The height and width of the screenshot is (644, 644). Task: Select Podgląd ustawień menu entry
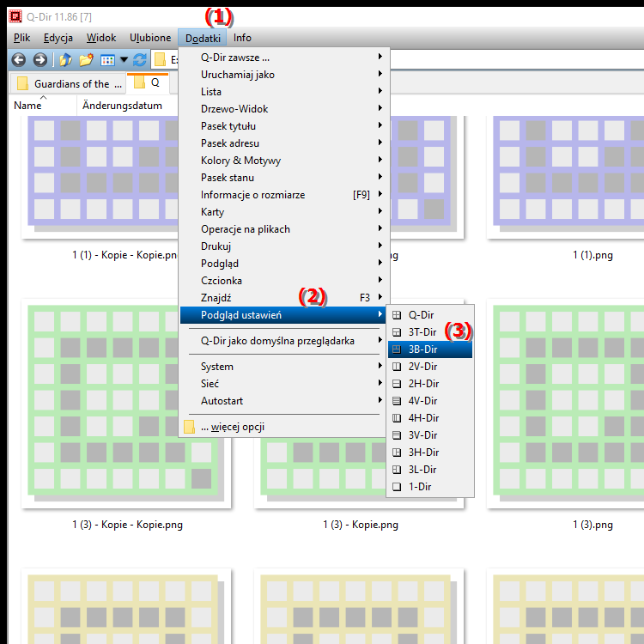pyautogui.click(x=284, y=315)
